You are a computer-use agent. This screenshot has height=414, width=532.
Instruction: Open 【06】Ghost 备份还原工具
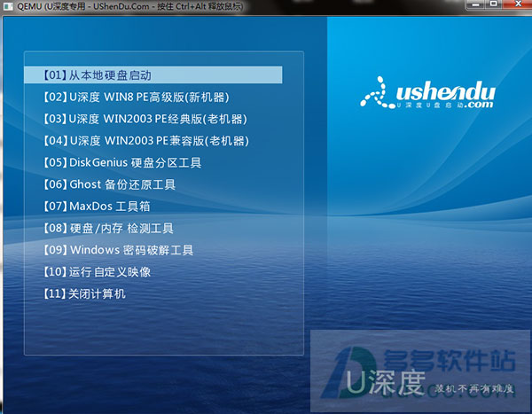(109, 184)
